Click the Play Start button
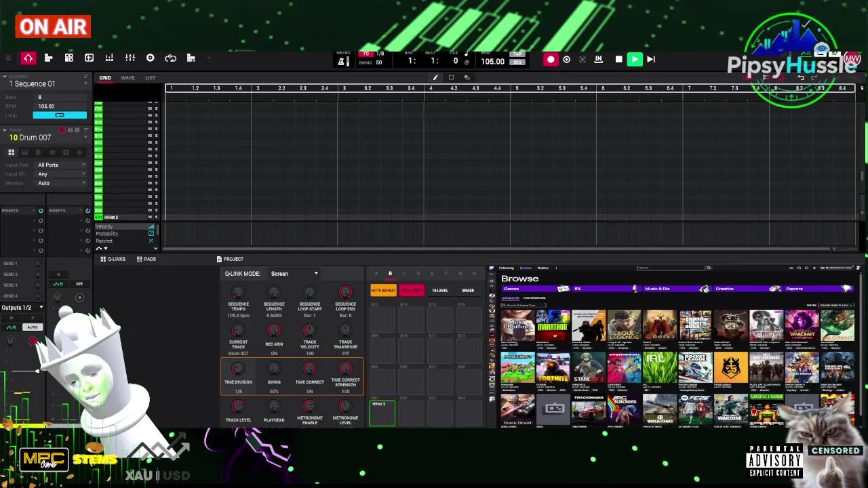 click(651, 60)
